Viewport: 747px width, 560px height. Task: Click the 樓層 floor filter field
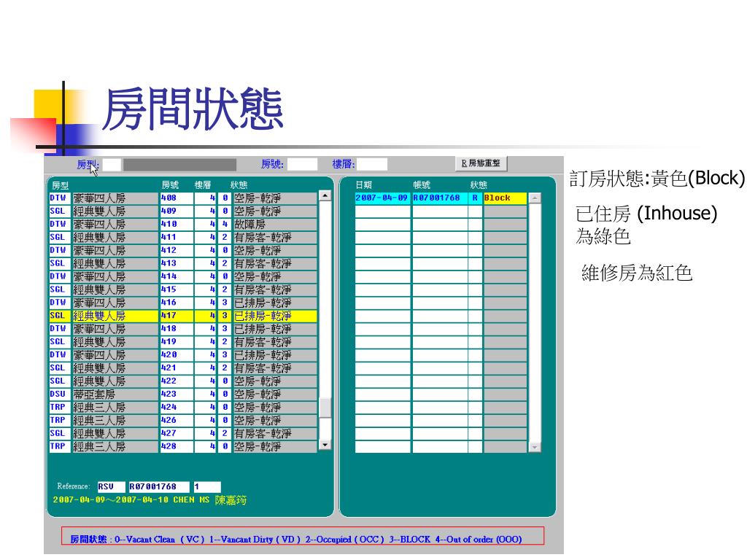pyautogui.click(x=372, y=165)
